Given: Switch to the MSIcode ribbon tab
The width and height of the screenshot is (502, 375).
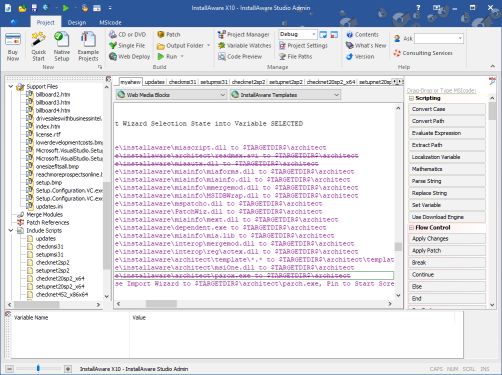Looking at the screenshot, I should coord(110,22).
